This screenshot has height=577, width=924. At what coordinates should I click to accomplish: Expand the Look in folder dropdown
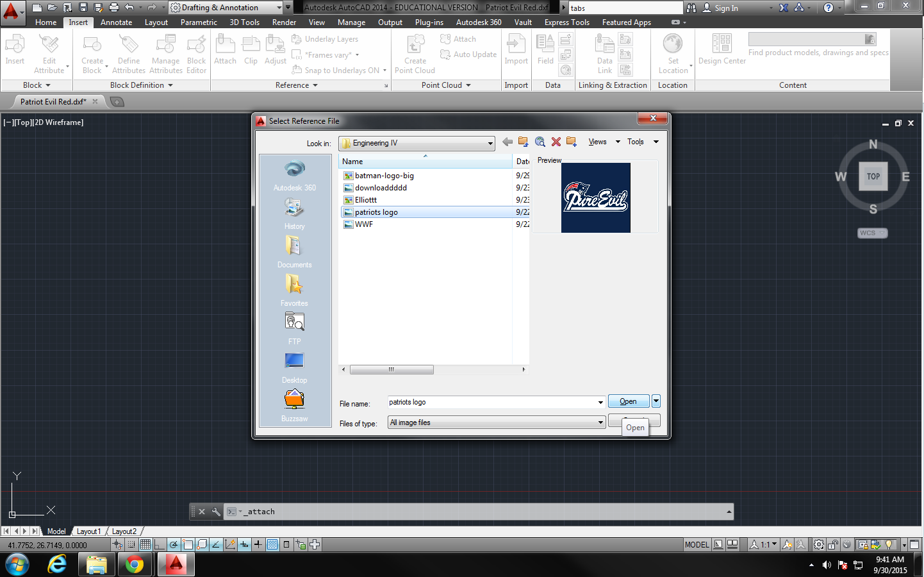point(490,143)
